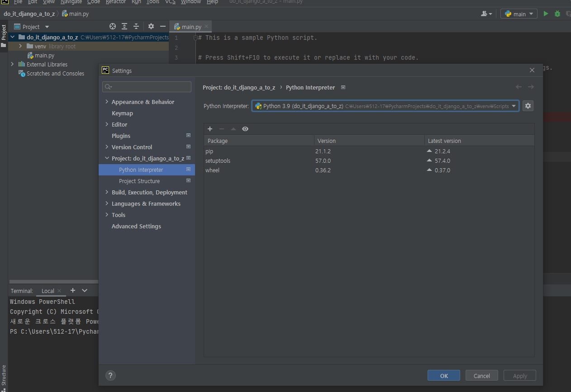Expand the Editor settings node

click(x=107, y=124)
